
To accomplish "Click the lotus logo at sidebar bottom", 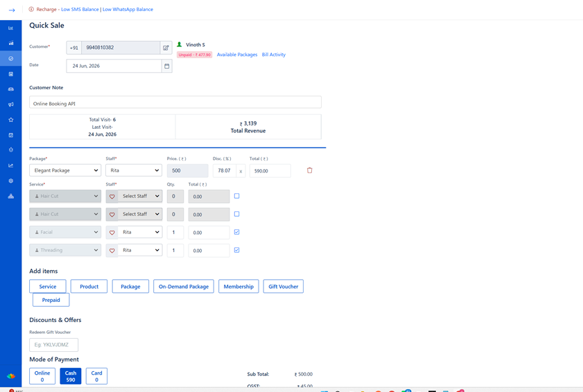I will (x=11, y=376).
